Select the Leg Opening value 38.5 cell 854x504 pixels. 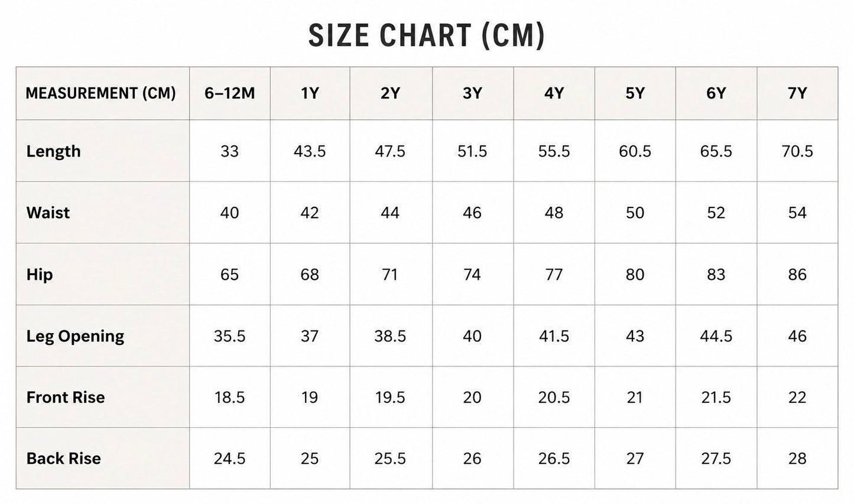[x=391, y=336]
